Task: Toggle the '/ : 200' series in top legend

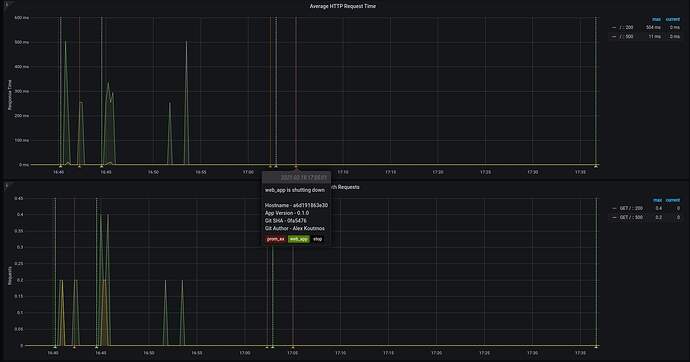Action: pos(626,27)
